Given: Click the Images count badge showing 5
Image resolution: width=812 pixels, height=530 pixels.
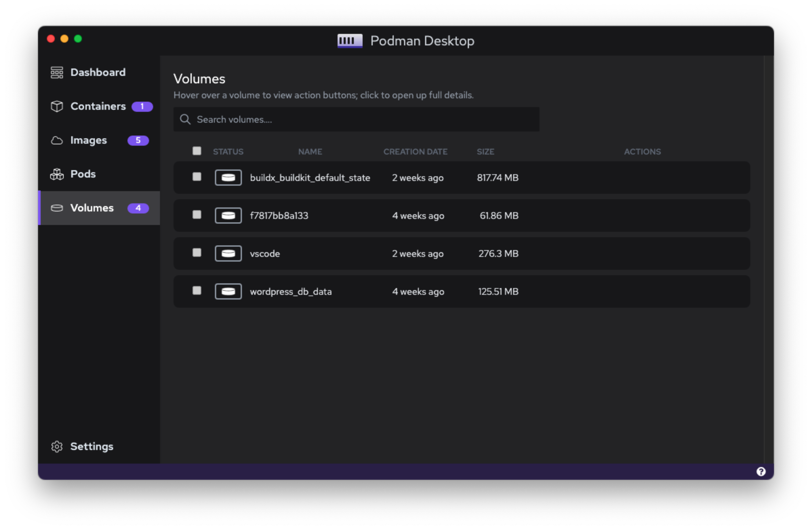Looking at the screenshot, I should (138, 140).
